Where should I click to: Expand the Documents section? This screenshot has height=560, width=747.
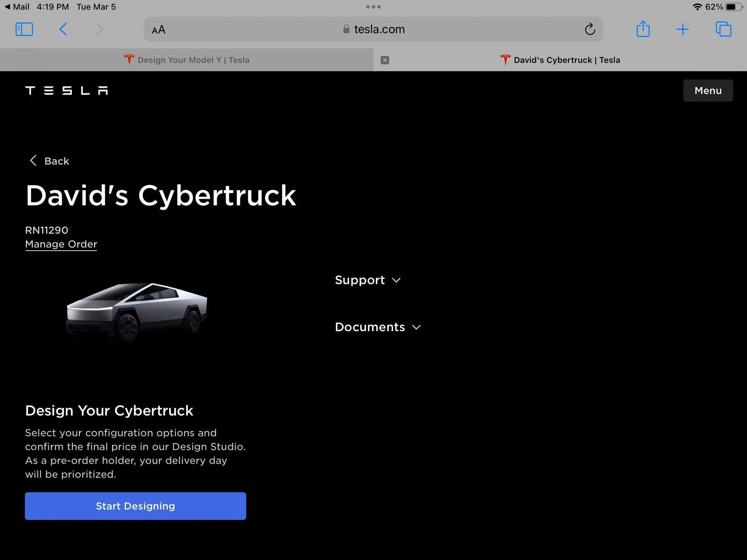point(378,327)
